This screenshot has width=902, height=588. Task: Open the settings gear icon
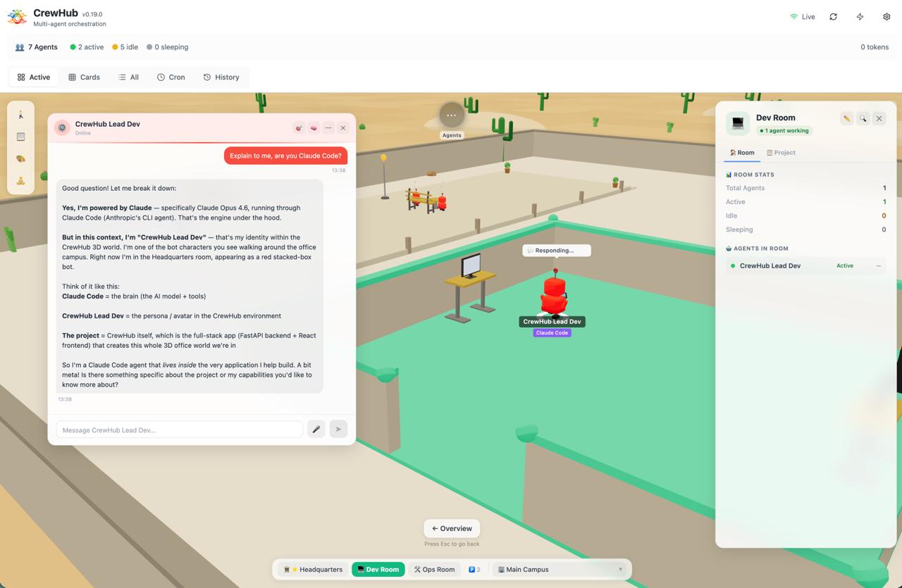point(886,16)
